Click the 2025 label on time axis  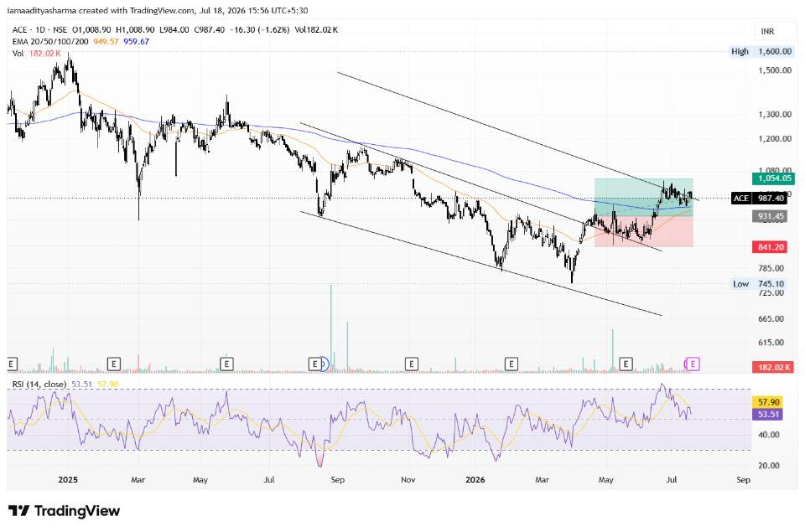(x=68, y=480)
